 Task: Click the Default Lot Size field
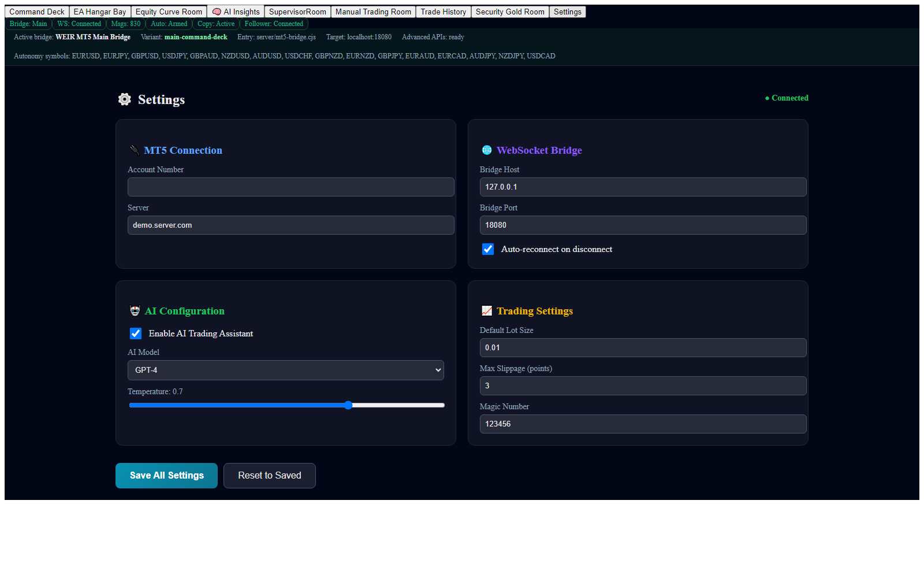[x=643, y=347]
